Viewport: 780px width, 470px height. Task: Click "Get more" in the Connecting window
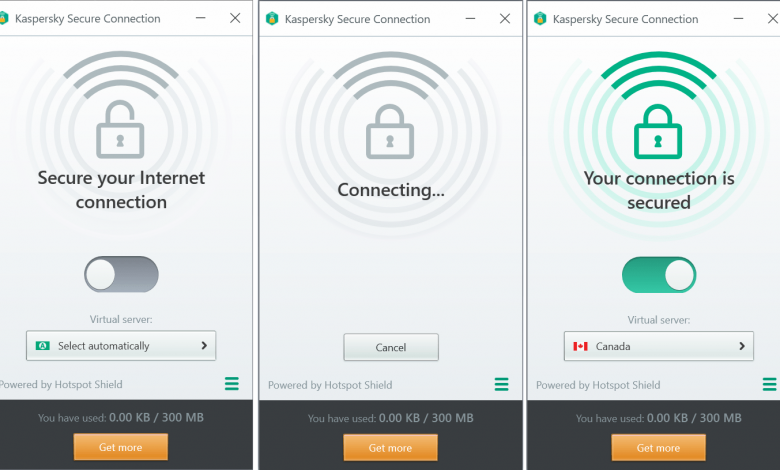[x=390, y=447]
